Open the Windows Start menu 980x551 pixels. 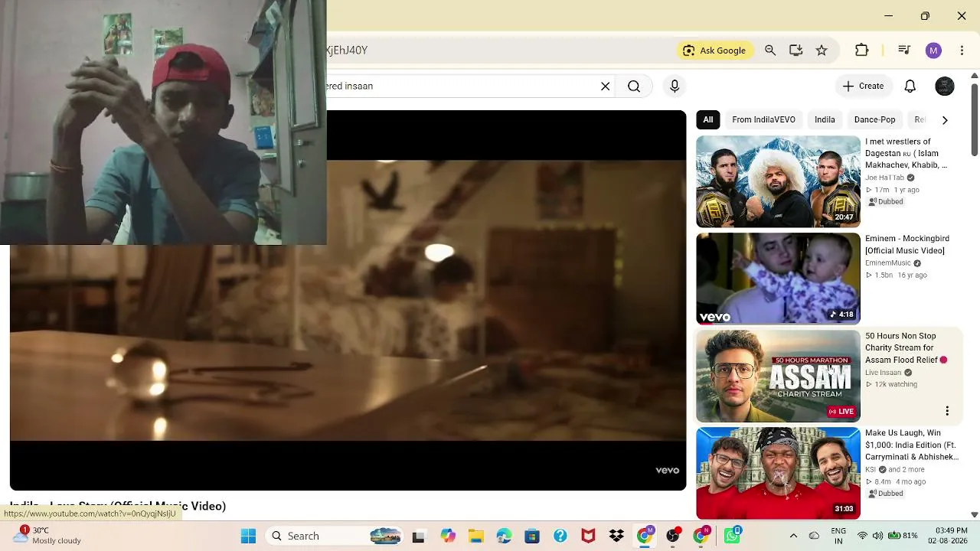(248, 536)
